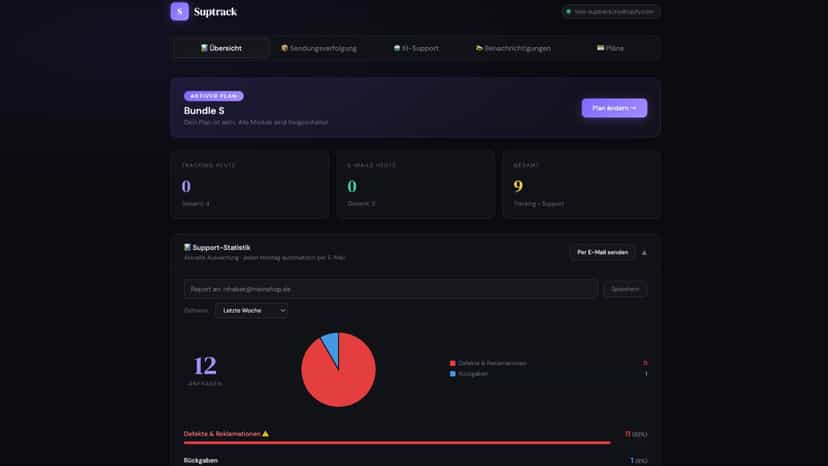Click the icon beside Benachrichtigungen
Screen dimensions: 828x466
click(479, 48)
